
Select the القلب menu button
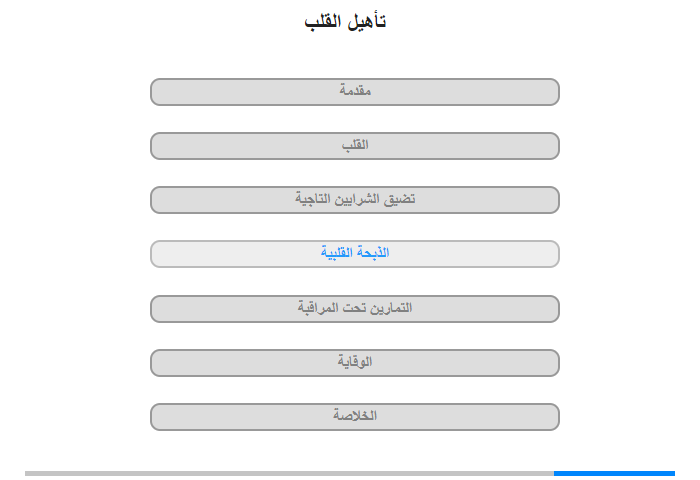355,146
